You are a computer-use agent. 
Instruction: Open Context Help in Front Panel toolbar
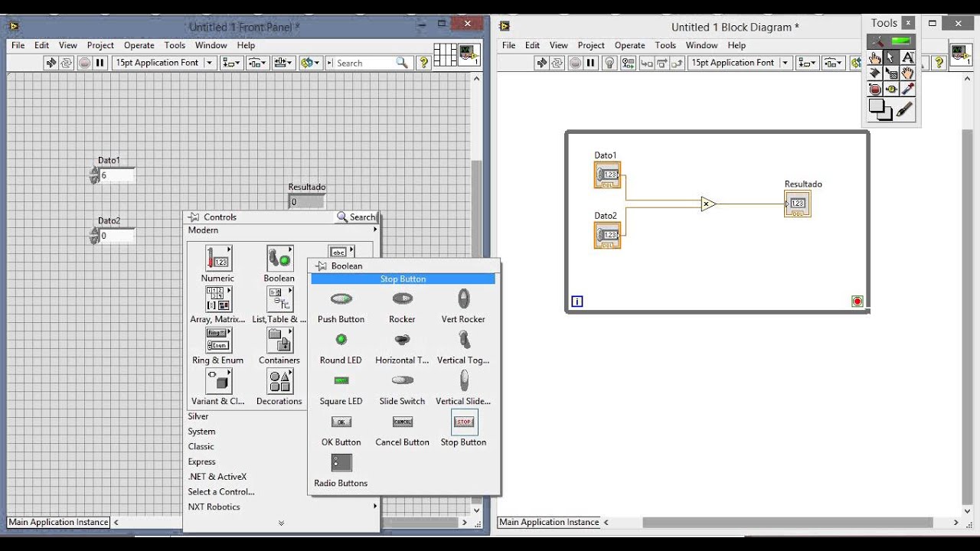coord(423,63)
